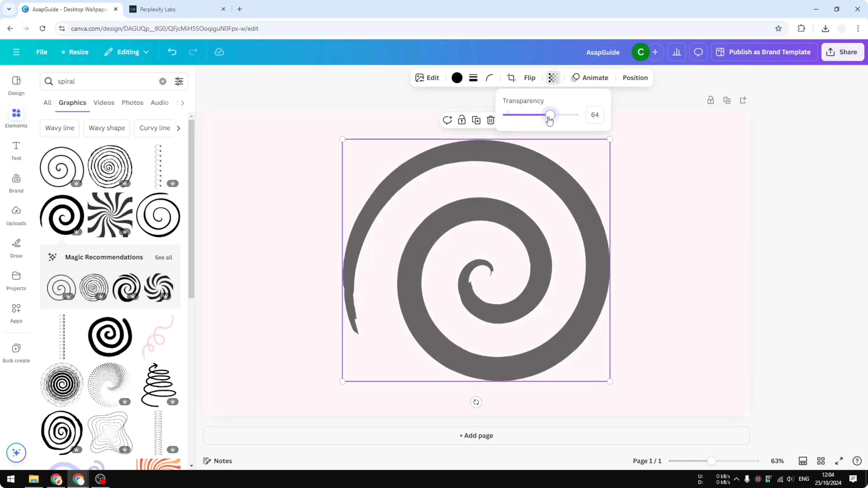Screen dimensions: 868x488
Task: Open search filter options beside search bar
Action: pyautogui.click(x=179, y=81)
